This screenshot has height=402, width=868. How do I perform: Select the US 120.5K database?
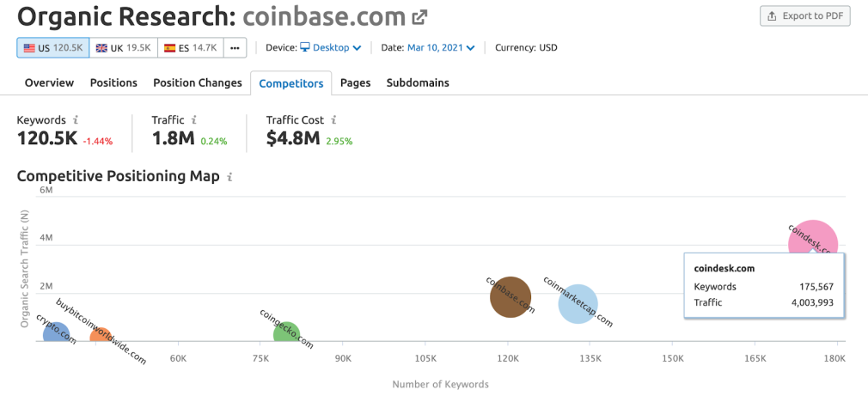[53, 48]
